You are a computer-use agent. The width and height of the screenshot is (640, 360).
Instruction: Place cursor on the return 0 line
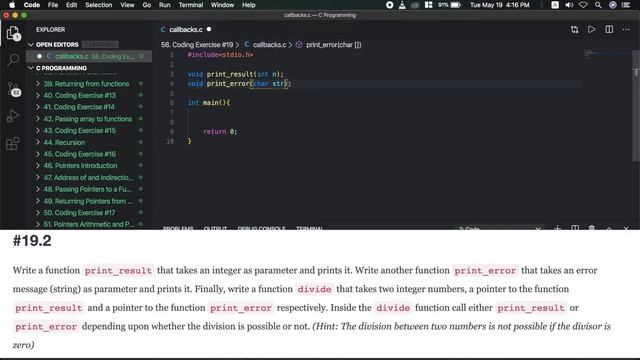pyautogui.click(x=220, y=131)
